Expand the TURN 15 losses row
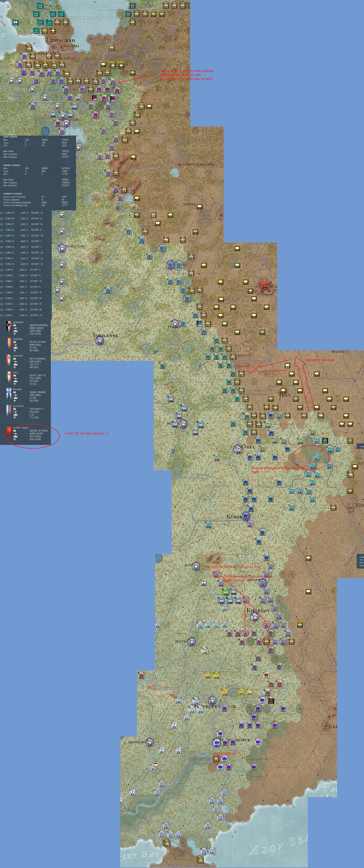The image size is (364, 868). point(2,236)
